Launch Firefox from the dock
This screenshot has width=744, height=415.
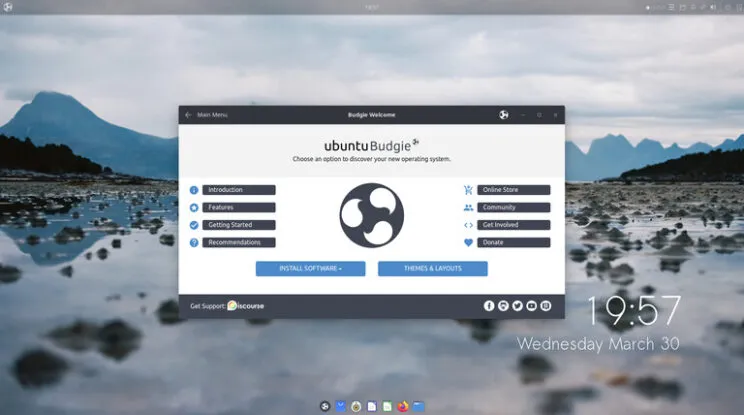click(403, 406)
